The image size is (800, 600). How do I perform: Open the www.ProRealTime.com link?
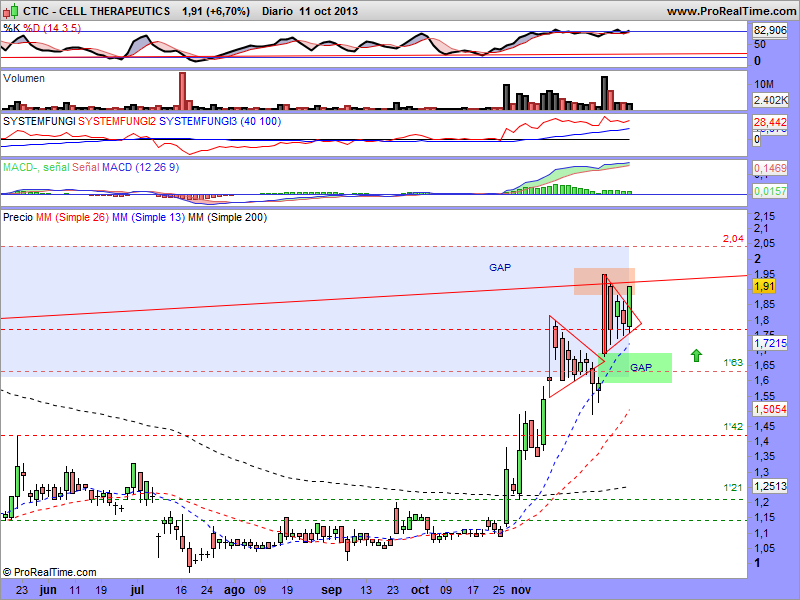pos(732,11)
